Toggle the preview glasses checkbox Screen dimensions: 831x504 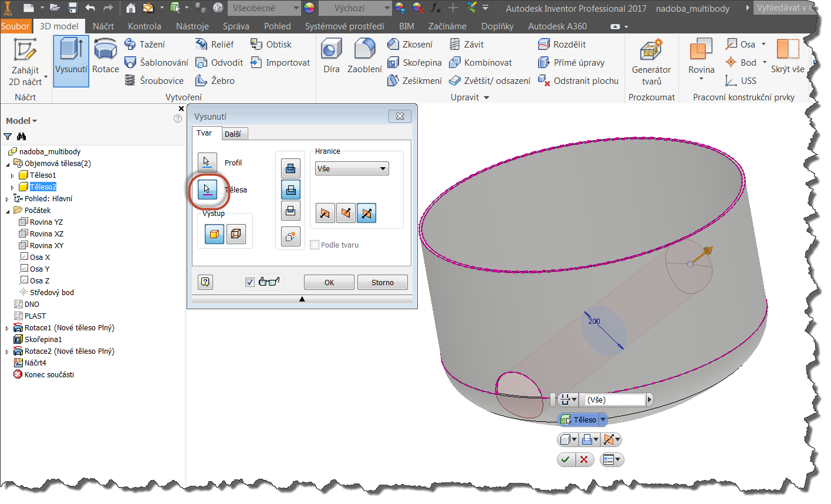click(250, 282)
